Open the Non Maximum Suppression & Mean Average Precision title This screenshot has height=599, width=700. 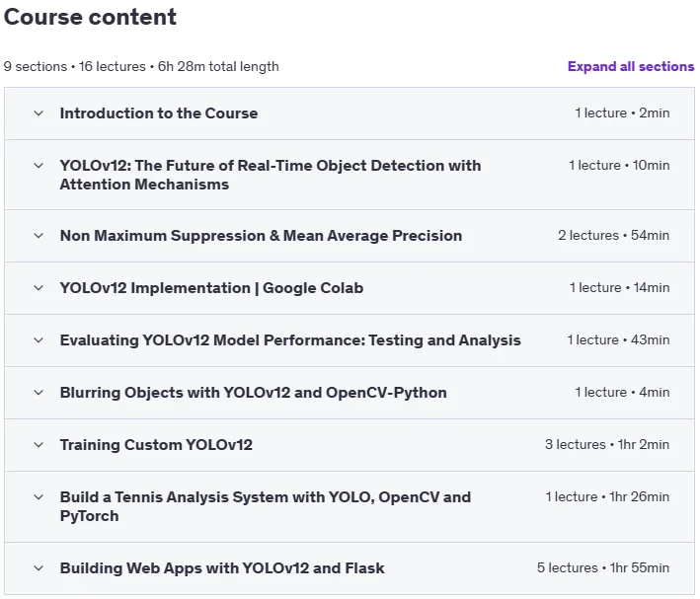click(262, 236)
